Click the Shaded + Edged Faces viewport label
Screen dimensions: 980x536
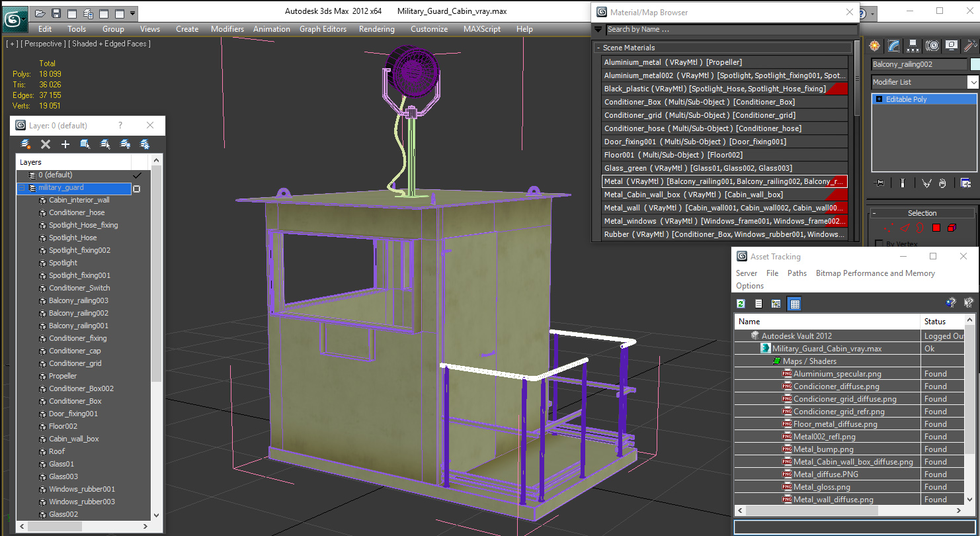pos(110,44)
